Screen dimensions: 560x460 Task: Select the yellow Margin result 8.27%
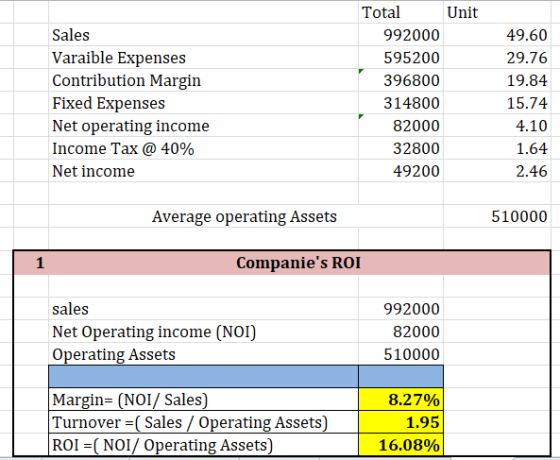tap(401, 399)
